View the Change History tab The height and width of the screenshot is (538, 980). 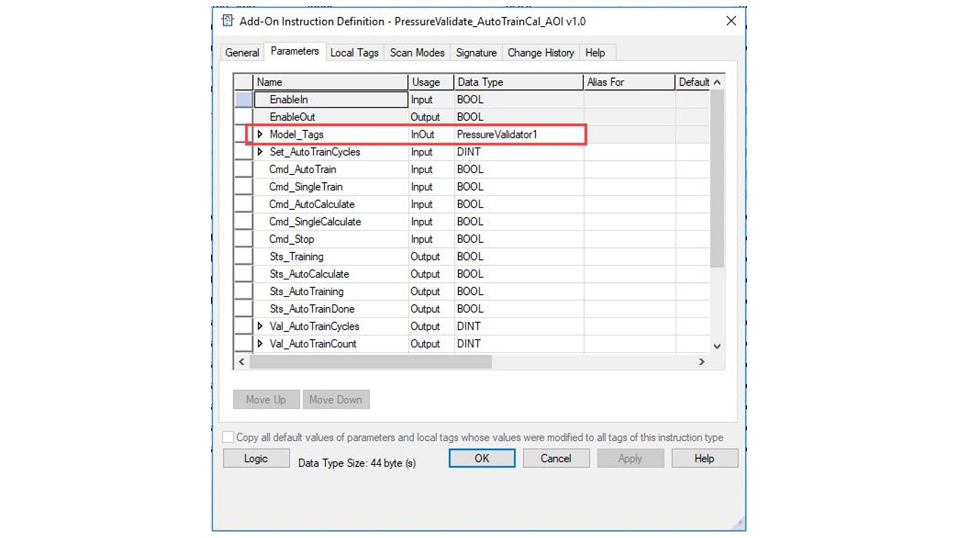click(x=541, y=53)
